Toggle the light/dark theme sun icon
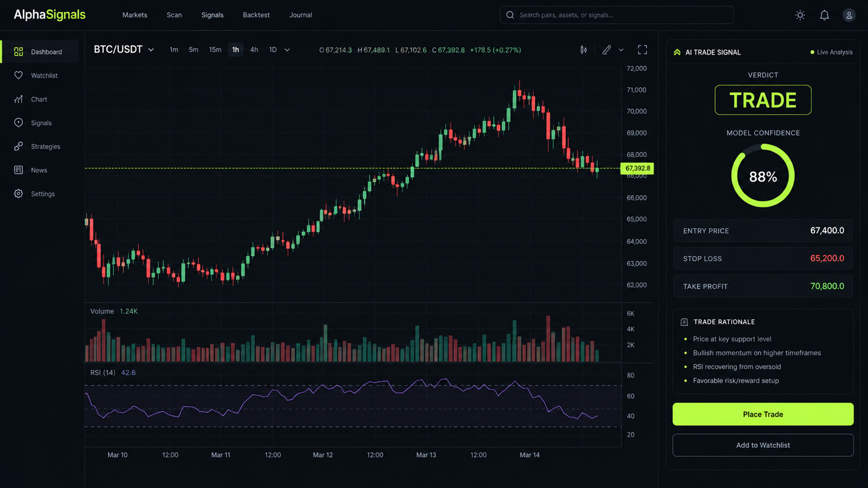The width and height of the screenshot is (868, 488). click(800, 15)
